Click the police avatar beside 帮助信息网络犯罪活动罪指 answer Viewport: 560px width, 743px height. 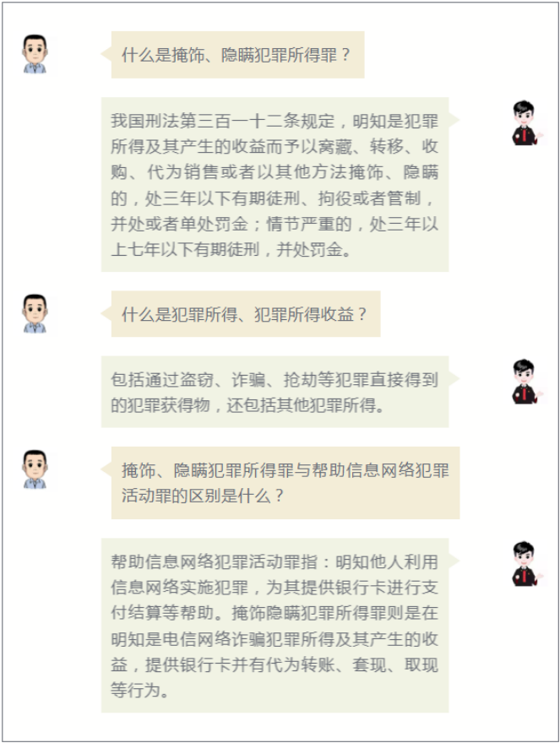coord(526,564)
